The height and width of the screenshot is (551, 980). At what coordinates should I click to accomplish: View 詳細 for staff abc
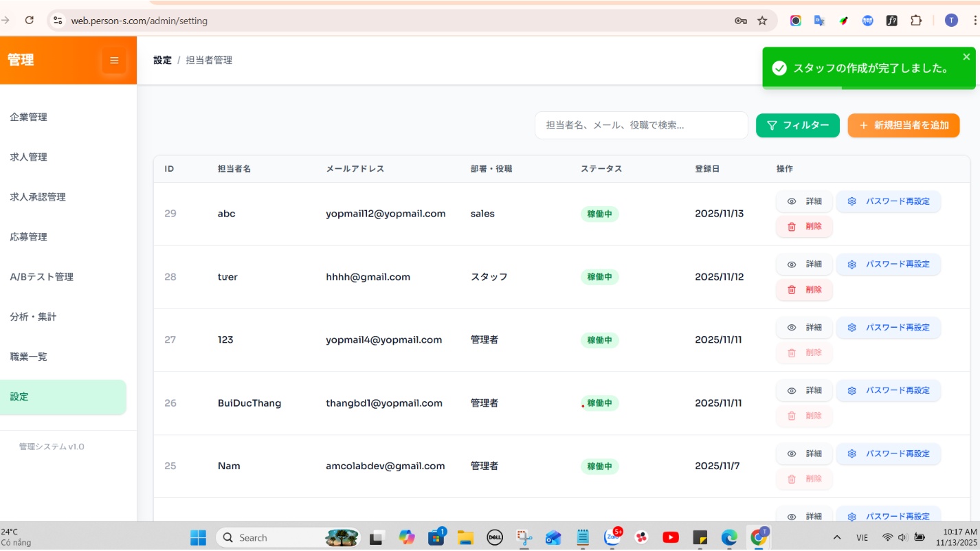(804, 201)
